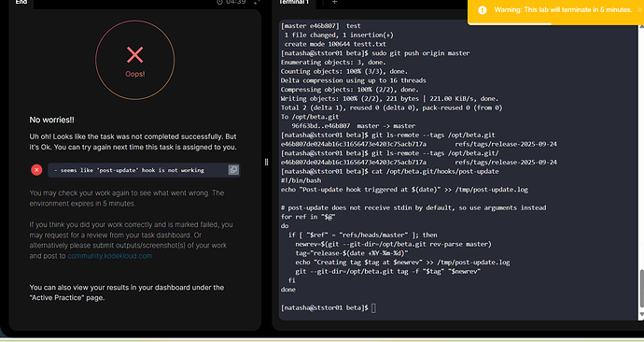The width and height of the screenshot is (644, 342).
Task: Open a new terminal tab with plus
Action: click(x=334, y=2)
